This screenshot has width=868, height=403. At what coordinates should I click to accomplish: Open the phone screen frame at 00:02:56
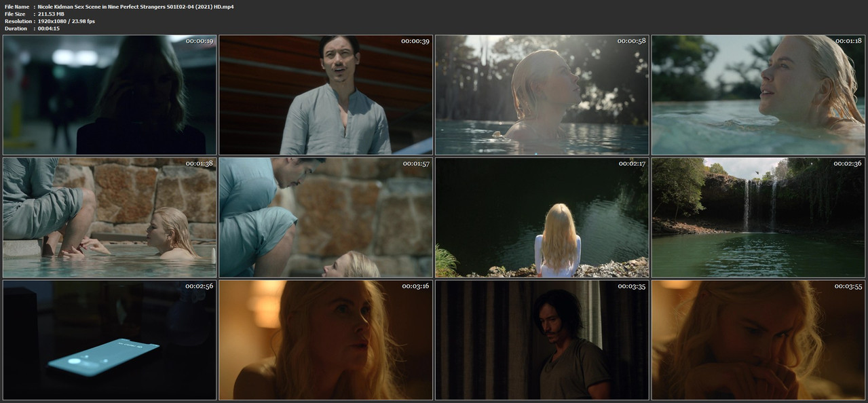[109, 340]
